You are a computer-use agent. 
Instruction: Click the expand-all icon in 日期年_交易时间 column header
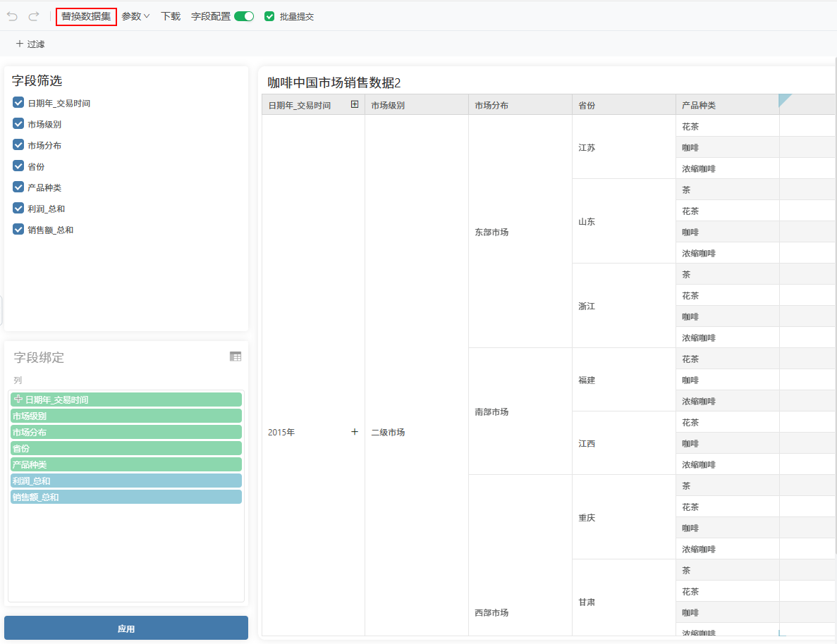point(355,105)
